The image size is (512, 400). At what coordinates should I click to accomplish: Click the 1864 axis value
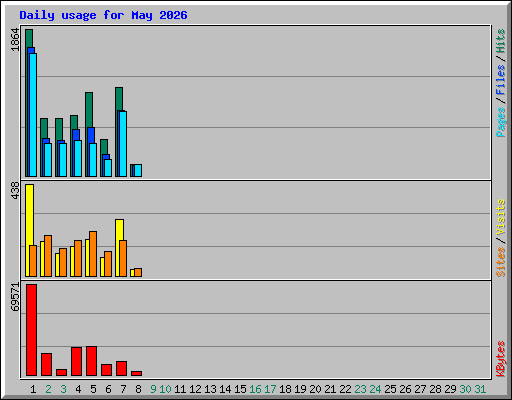(x=15, y=40)
